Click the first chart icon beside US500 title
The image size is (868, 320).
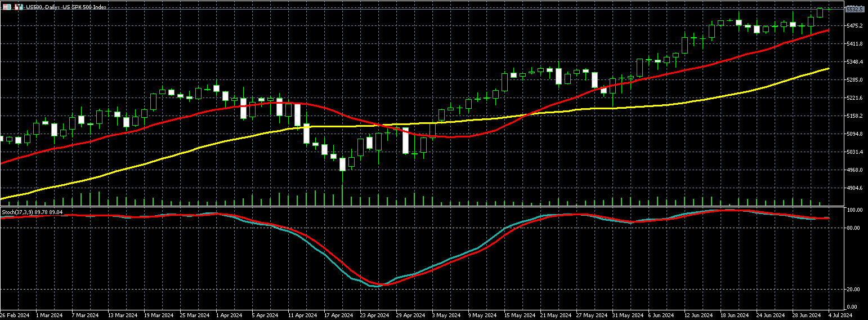(7, 7)
